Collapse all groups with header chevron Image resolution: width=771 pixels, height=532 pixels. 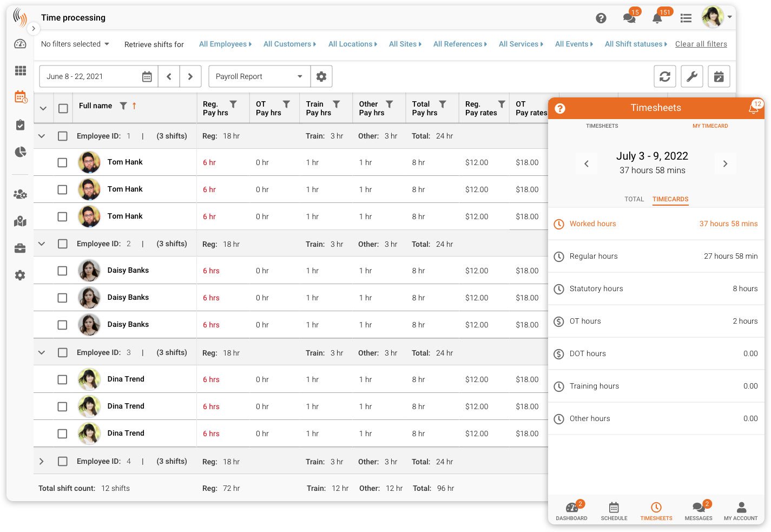coord(43,108)
